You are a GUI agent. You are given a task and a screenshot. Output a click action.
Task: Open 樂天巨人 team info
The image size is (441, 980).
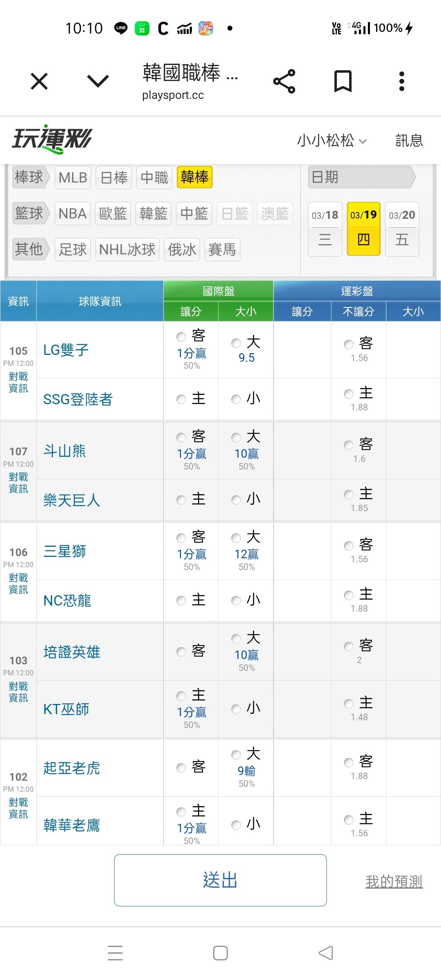pyautogui.click(x=72, y=500)
